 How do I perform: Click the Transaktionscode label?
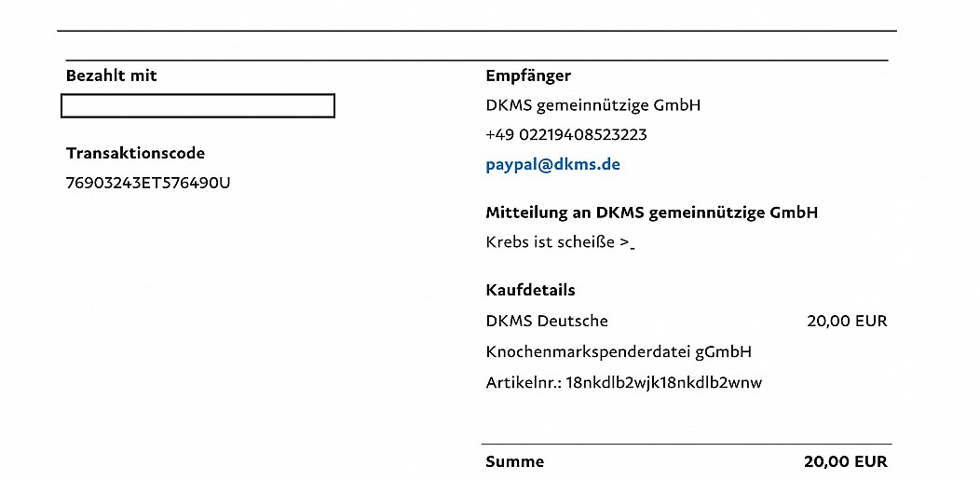coord(135,153)
